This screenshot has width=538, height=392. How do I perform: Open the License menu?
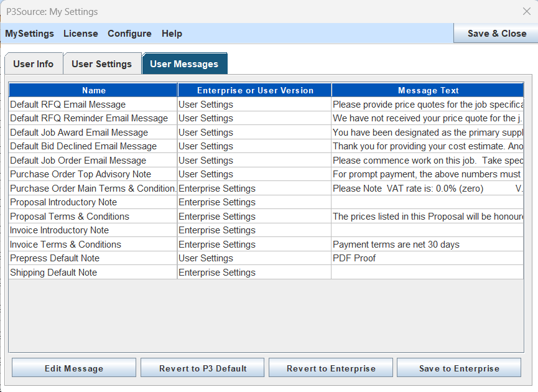pyautogui.click(x=80, y=34)
